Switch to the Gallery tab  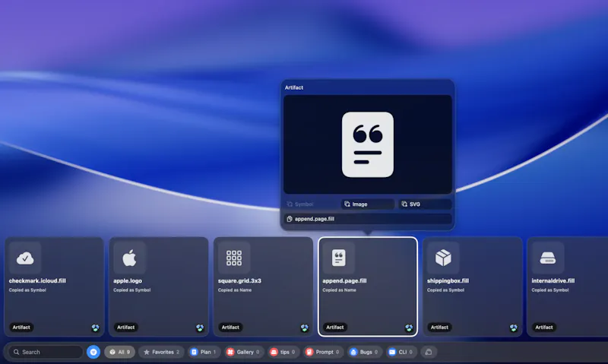243,352
